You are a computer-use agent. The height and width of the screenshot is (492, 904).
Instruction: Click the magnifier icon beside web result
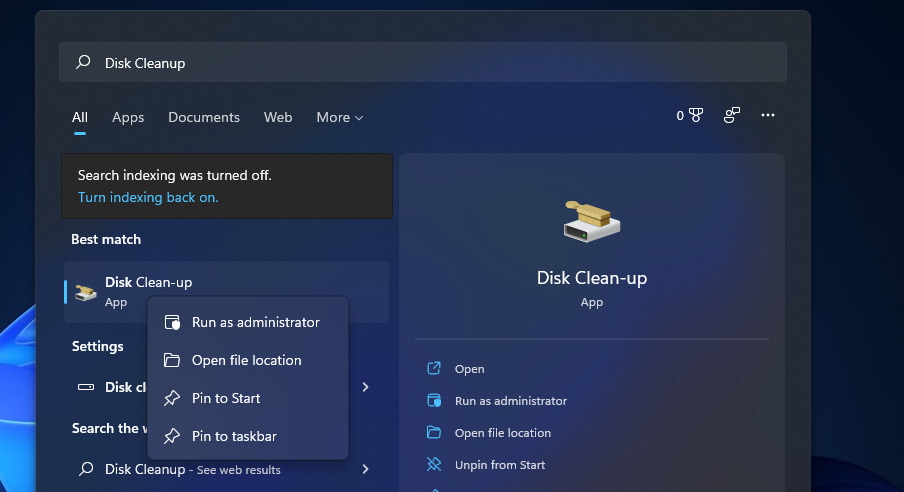click(86, 468)
